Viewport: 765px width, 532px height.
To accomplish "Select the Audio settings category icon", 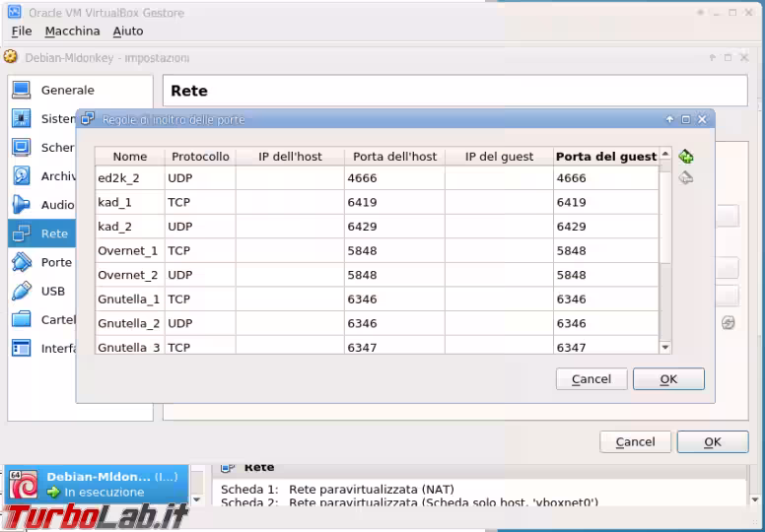I will pyautogui.click(x=22, y=205).
